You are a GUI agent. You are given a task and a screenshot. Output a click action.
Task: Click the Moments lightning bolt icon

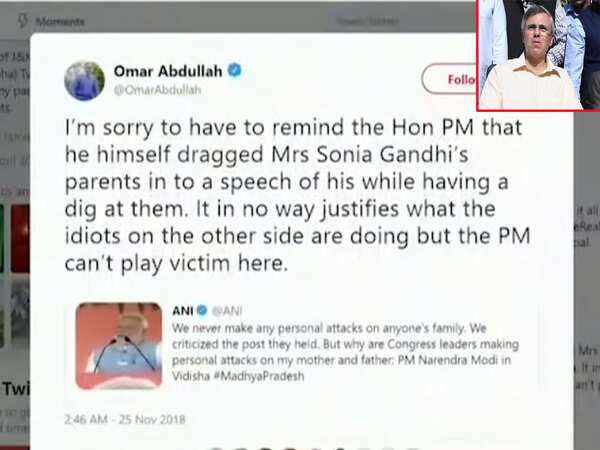(x=23, y=20)
